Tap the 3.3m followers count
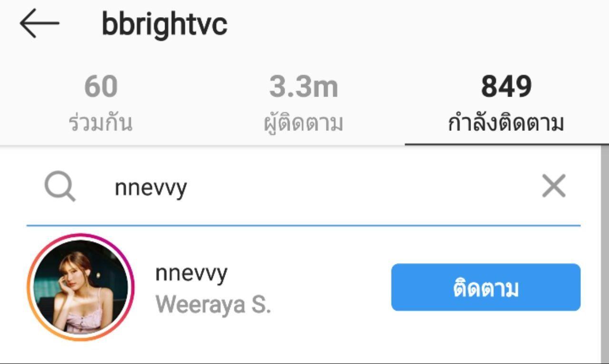Viewport: 609px width, 364px height. point(304,87)
